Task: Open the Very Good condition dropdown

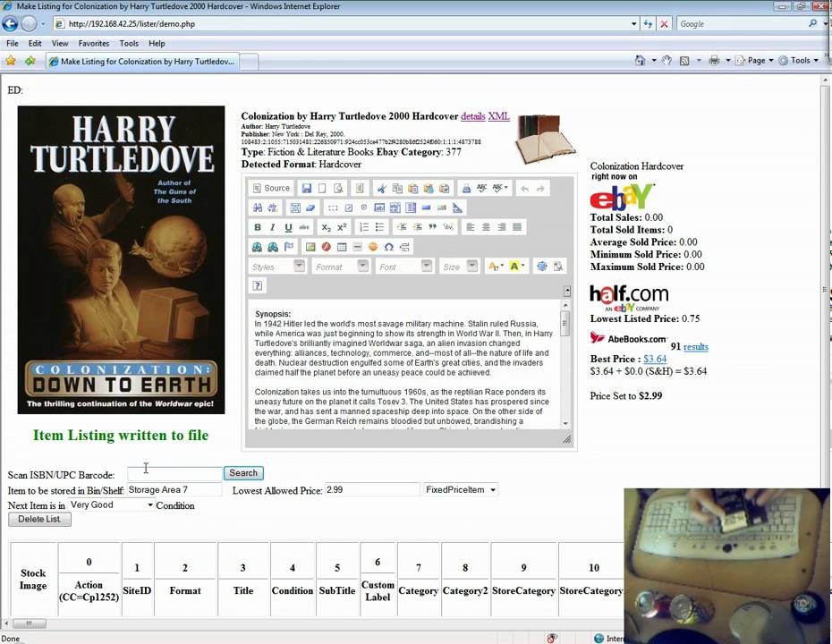Action: point(111,505)
